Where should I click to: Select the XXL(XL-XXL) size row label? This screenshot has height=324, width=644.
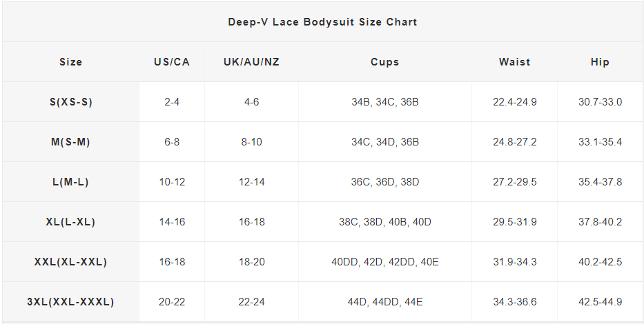pyautogui.click(x=70, y=262)
